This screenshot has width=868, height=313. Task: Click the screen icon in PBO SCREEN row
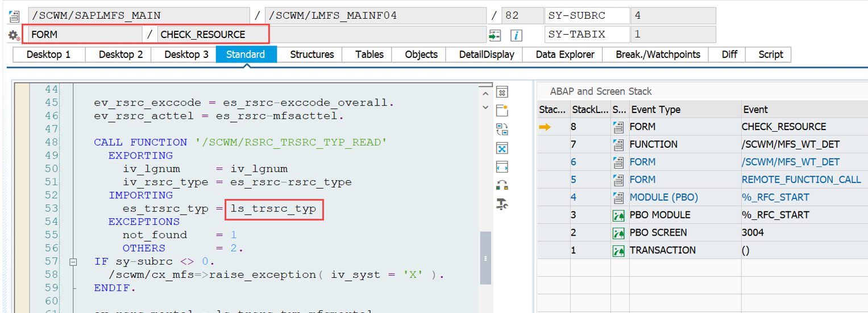618,232
